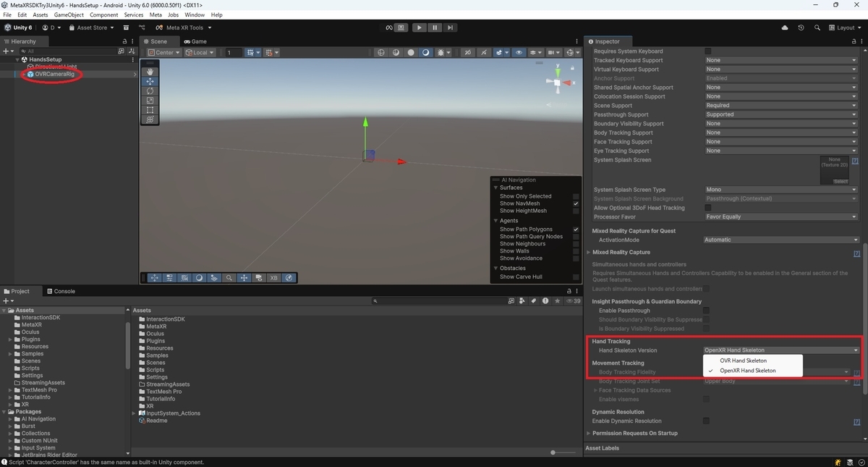Toggle scene visibility eye icon
The width and height of the screenshot is (868, 467).
(x=519, y=53)
